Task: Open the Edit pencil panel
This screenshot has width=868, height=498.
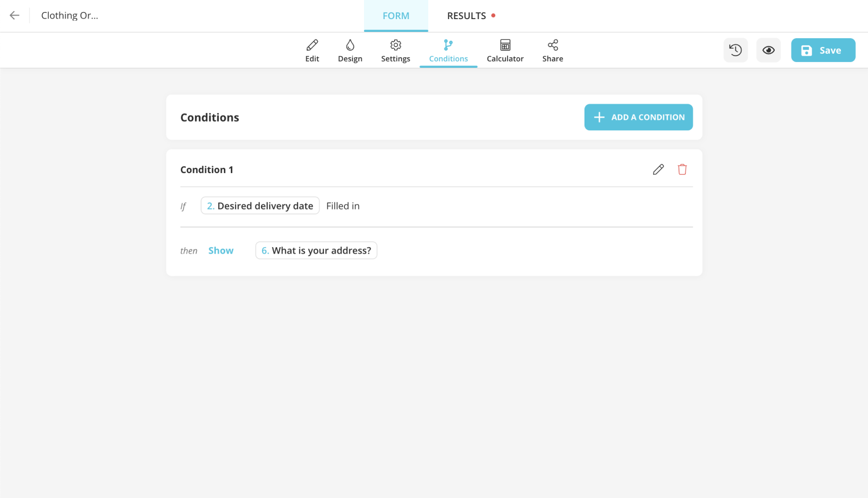Action: point(312,50)
